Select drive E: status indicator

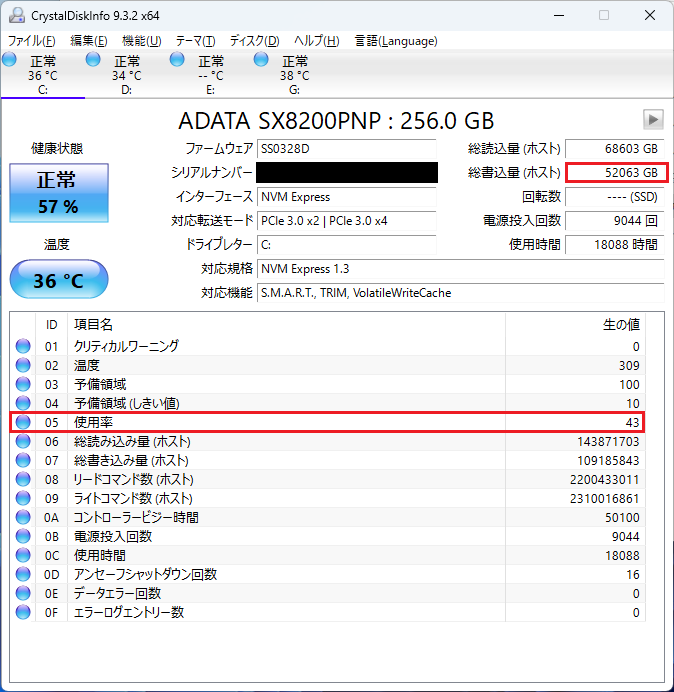click(177, 59)
